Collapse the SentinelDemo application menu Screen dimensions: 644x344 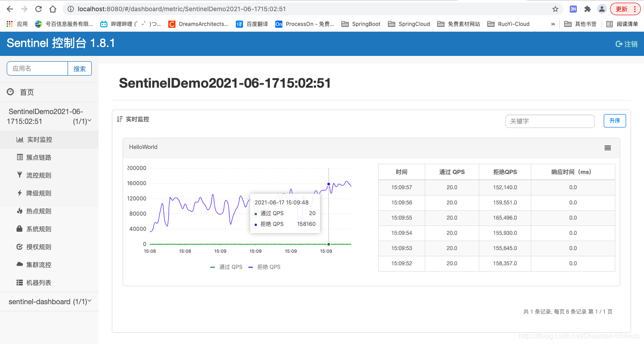49,116
